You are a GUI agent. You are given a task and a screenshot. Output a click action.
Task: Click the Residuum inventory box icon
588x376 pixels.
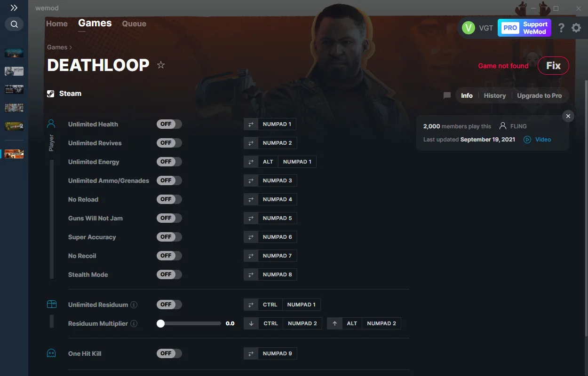[x=51, y=305]
